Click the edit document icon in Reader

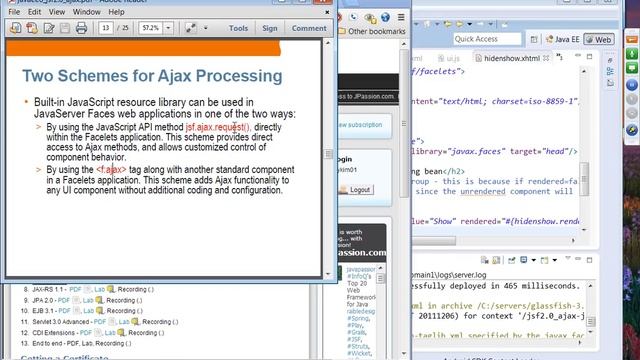pos(49,28)
